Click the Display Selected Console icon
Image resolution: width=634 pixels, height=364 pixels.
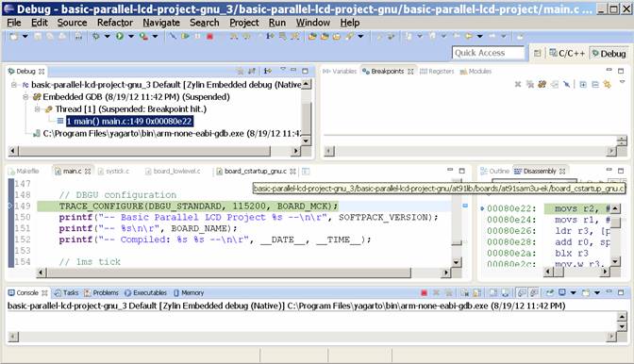click(x=562, y=292)
